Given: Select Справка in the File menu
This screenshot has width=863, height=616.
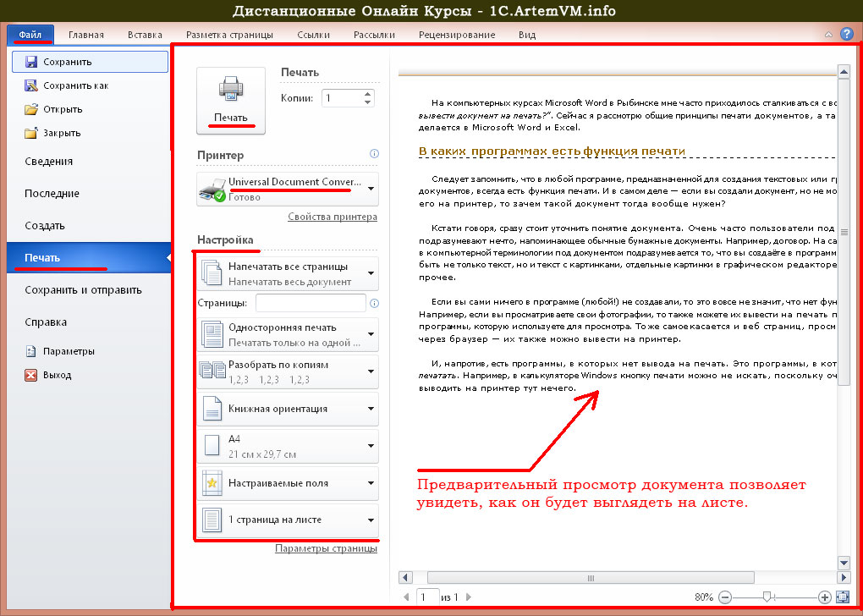Looking at the screenshot, I should pyautogui.click(x=89, y=322).
